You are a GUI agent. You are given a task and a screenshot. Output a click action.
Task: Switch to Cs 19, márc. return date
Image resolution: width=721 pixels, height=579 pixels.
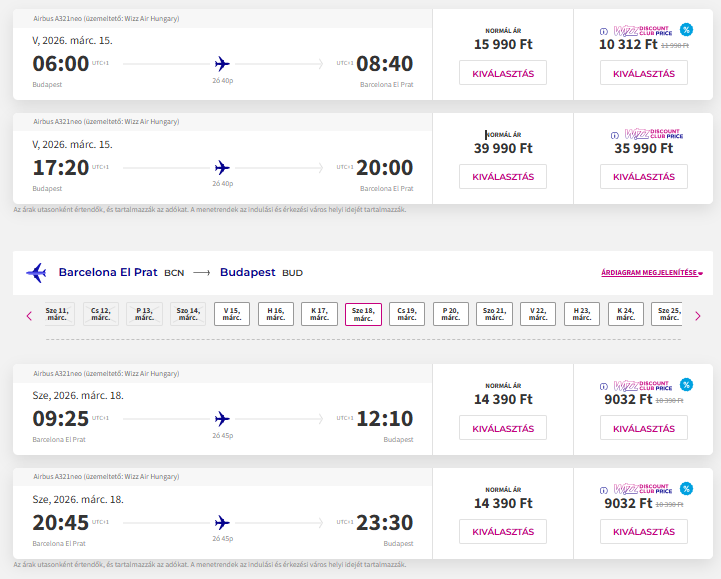click(x=407, y=314)
